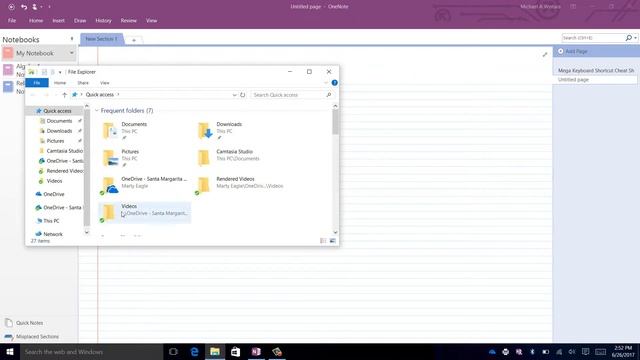Click Add Page in OneNote
Viewport: 640px width, 360px height.
(x=576, y=51)
